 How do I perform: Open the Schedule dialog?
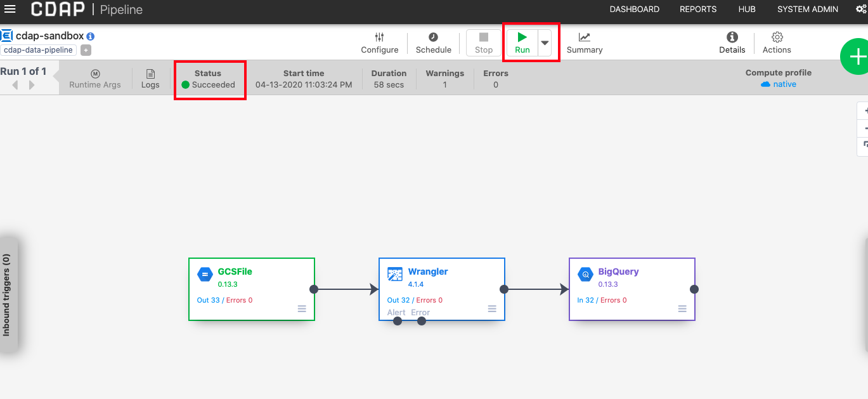click(x=434, y=43)
